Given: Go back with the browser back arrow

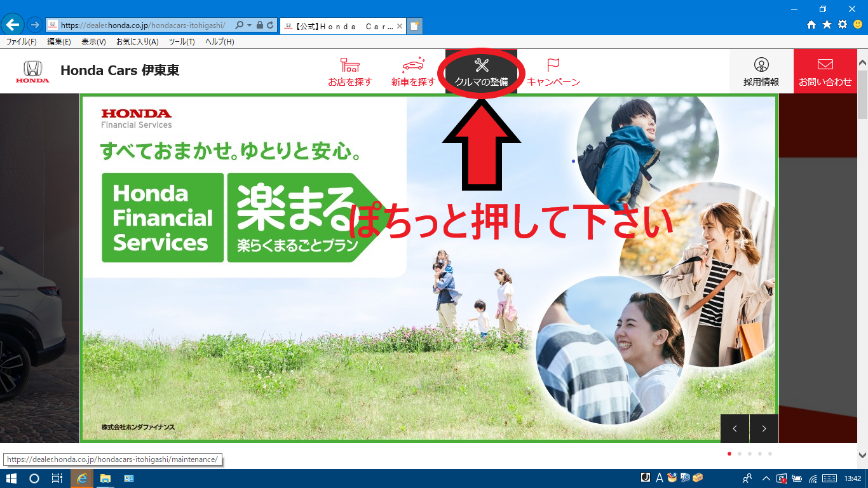Looking at the screenshot, I should click(13, 25).
